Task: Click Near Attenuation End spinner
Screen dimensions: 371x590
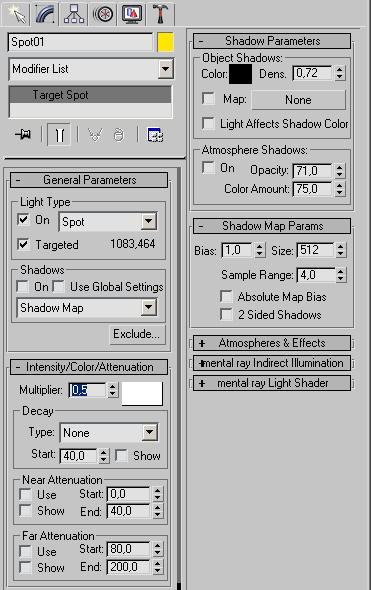Action: [x=158, y=511]
